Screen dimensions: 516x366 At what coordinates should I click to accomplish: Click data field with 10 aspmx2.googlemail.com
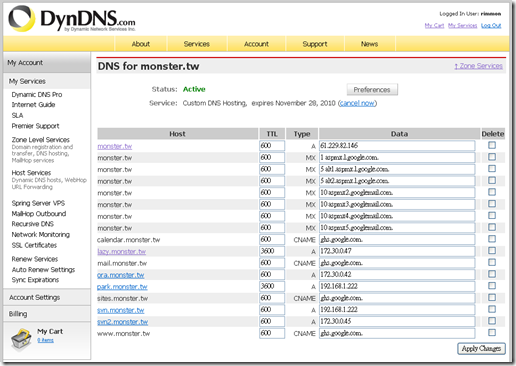(397, 193)
